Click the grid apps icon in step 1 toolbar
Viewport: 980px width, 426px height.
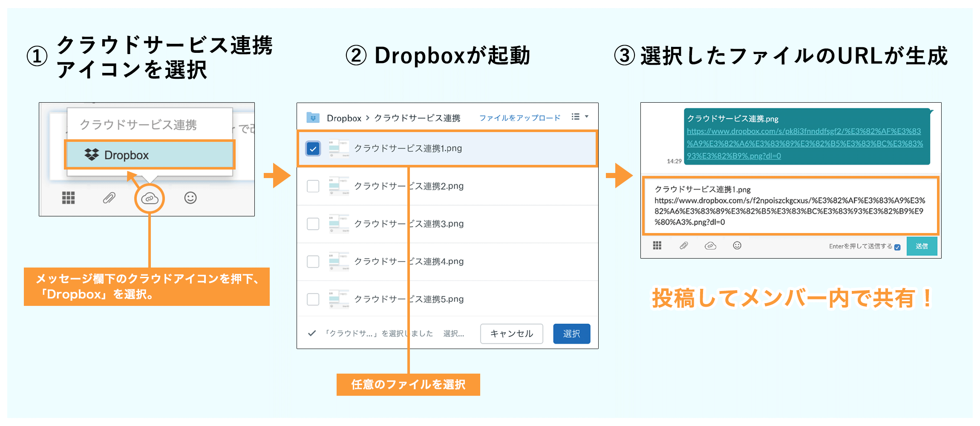click(68, 198)
